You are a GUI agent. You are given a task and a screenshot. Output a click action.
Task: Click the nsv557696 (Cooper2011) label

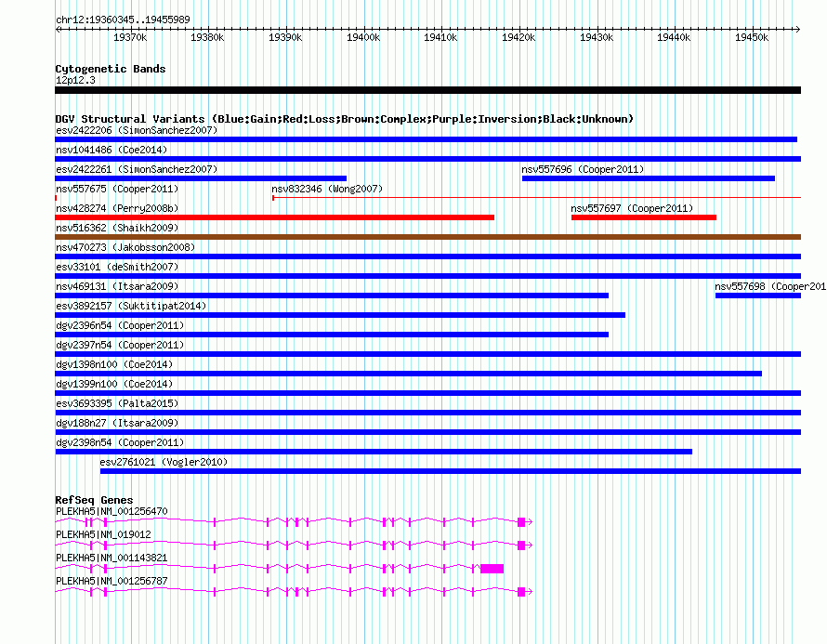(x=583, y=169)
